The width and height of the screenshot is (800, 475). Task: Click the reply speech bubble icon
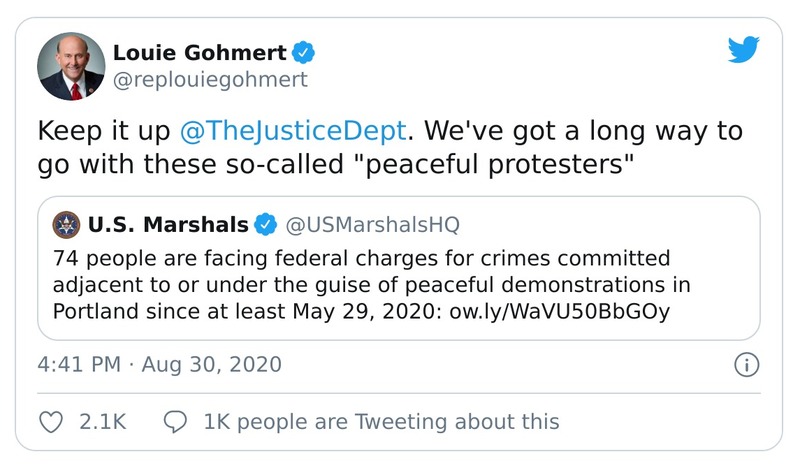175,422
